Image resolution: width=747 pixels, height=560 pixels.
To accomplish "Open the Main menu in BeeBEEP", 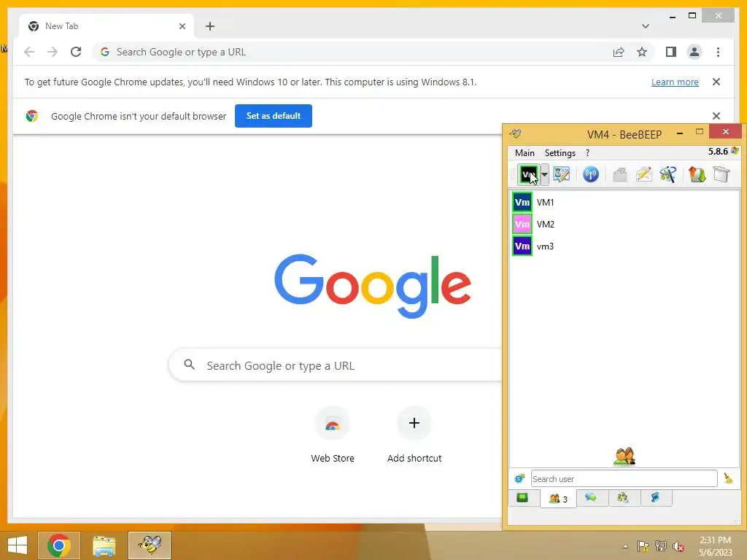I will click(525, 153).
